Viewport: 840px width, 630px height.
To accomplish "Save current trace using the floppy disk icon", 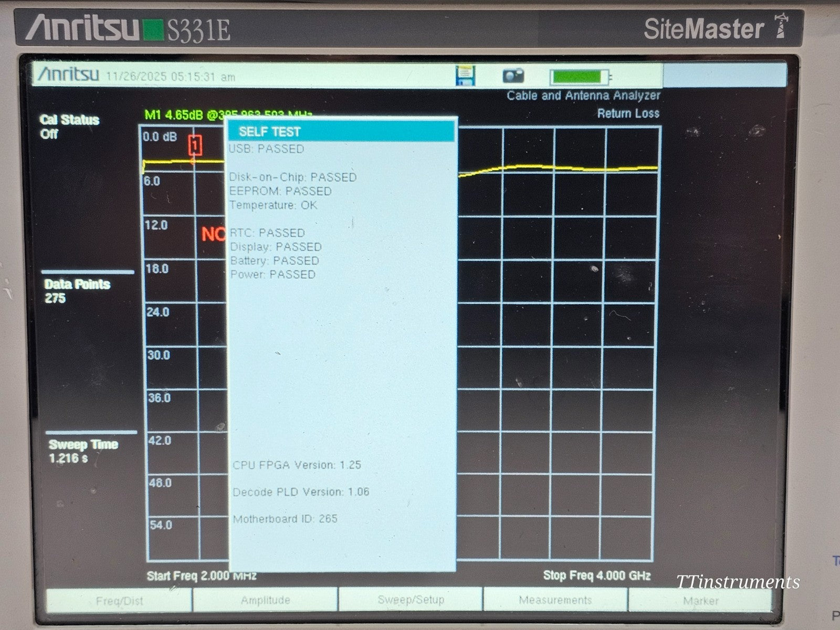I will pos(466,75).
